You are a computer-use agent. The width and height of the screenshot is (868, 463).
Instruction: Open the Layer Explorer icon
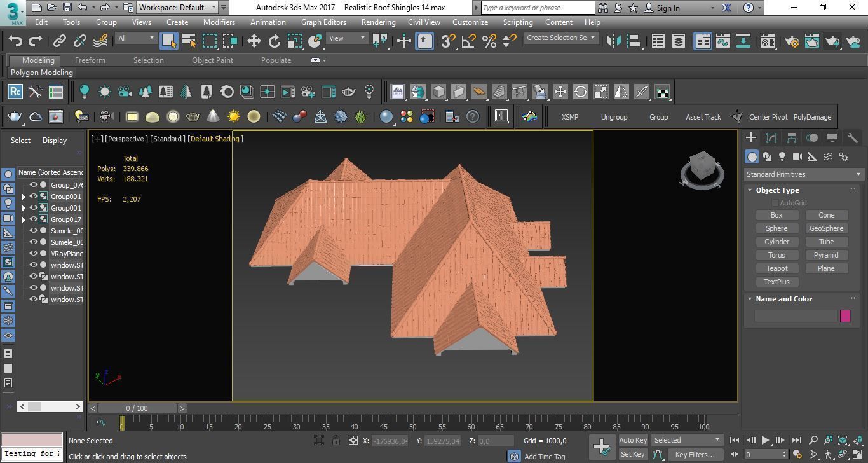[x=679, y=41]
